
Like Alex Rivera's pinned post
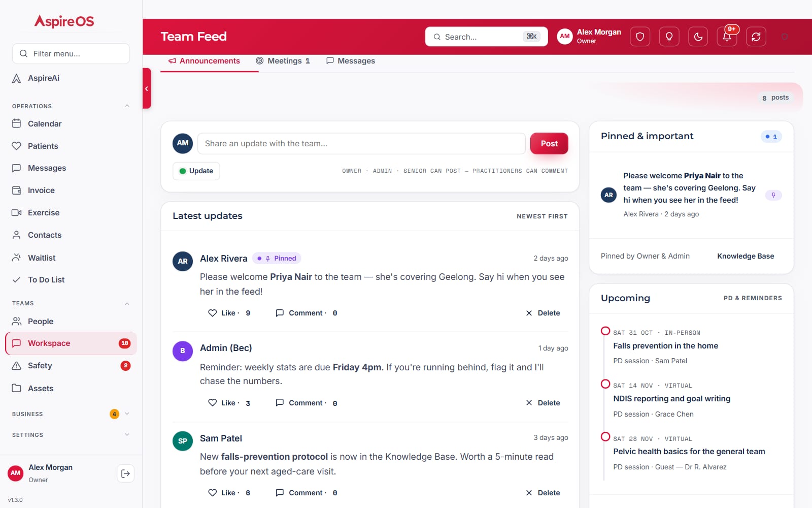point(229,313)
